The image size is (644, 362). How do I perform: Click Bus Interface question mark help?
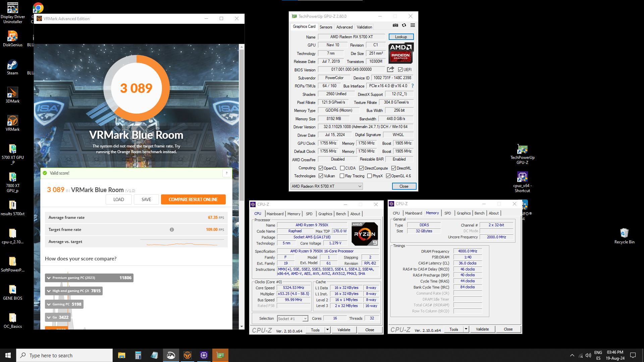click(413, 86)
